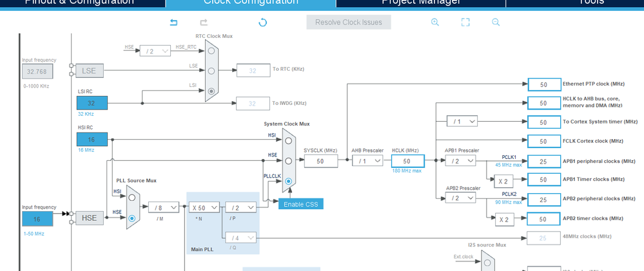
Task: Select HSI in System Clock Mux
Action: tap(288, 140)
